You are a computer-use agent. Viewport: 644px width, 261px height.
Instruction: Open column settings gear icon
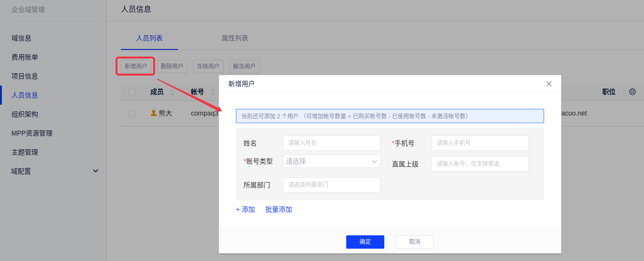click(632, 92)
